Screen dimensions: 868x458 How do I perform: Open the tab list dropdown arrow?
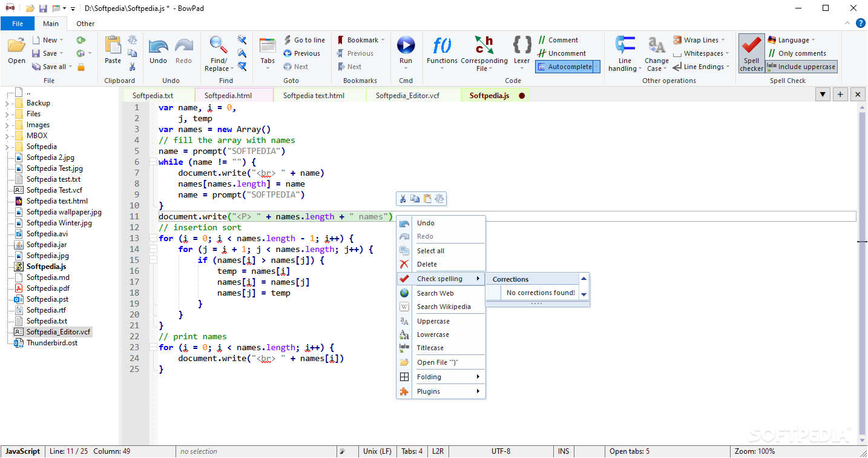click(823, 95)
